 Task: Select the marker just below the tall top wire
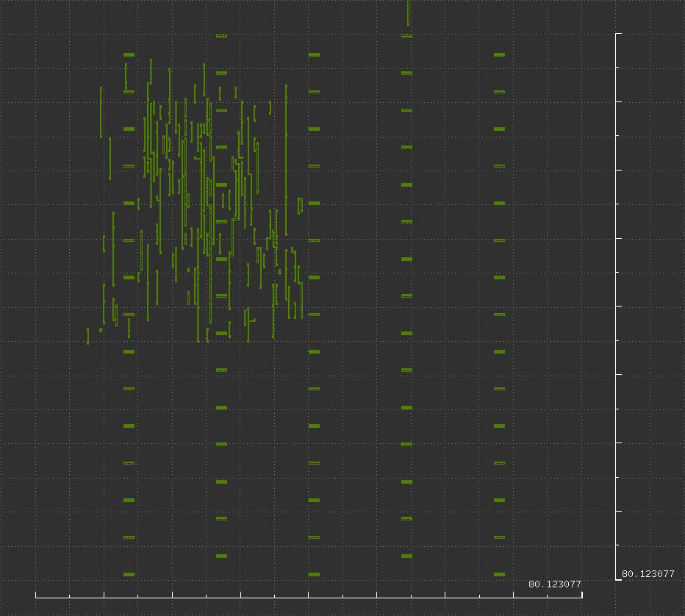coord(406,35)
